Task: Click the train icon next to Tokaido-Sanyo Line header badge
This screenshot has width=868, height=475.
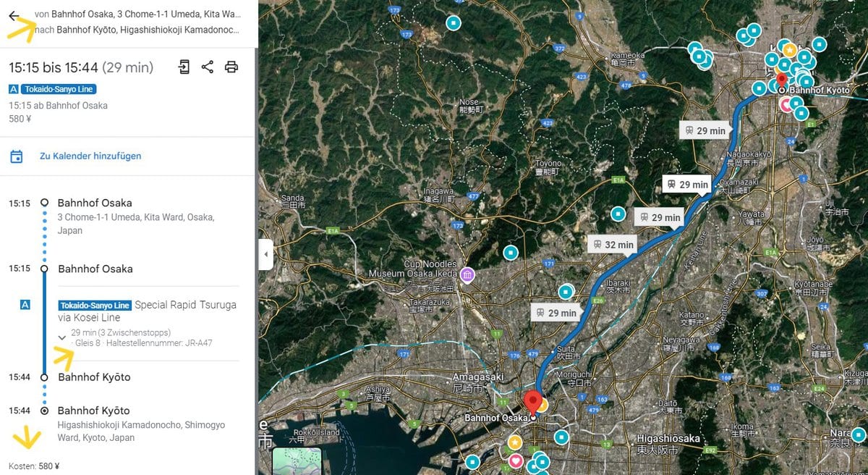Action: [14, 89]
